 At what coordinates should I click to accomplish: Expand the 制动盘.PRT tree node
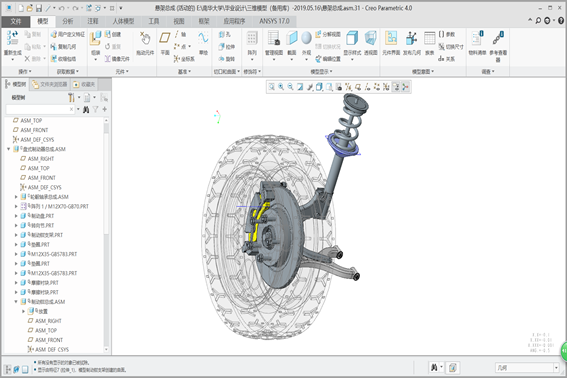click(16, 216)
